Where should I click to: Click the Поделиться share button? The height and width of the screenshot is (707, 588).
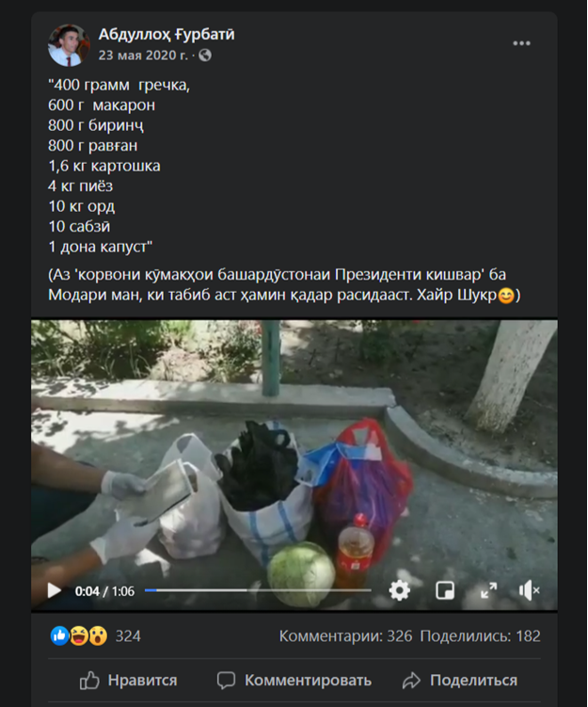460,681
